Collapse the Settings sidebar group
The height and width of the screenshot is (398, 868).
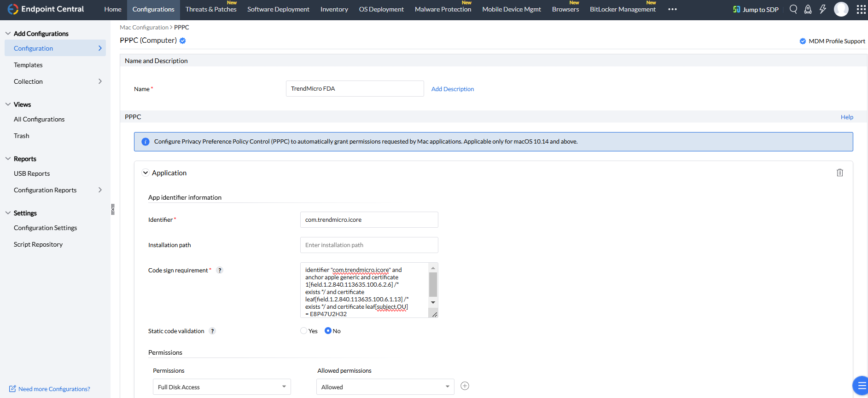[x=8, y=213]
